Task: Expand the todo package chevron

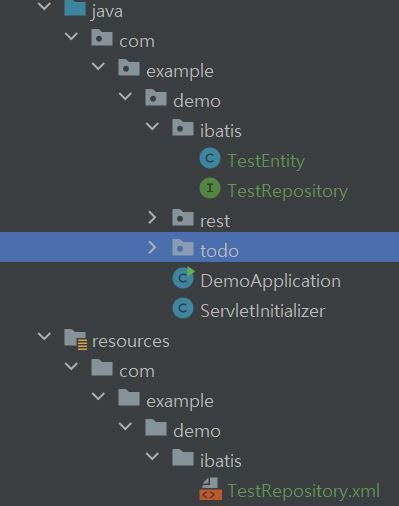Action: click(152, 248)
